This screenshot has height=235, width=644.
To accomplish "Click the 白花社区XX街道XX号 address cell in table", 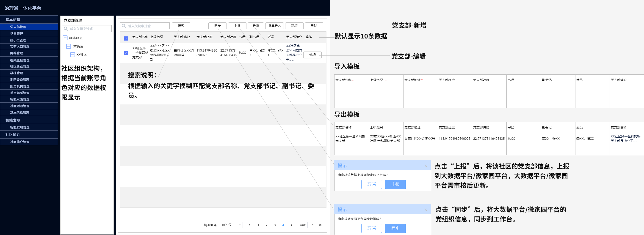I will point(184,53).
